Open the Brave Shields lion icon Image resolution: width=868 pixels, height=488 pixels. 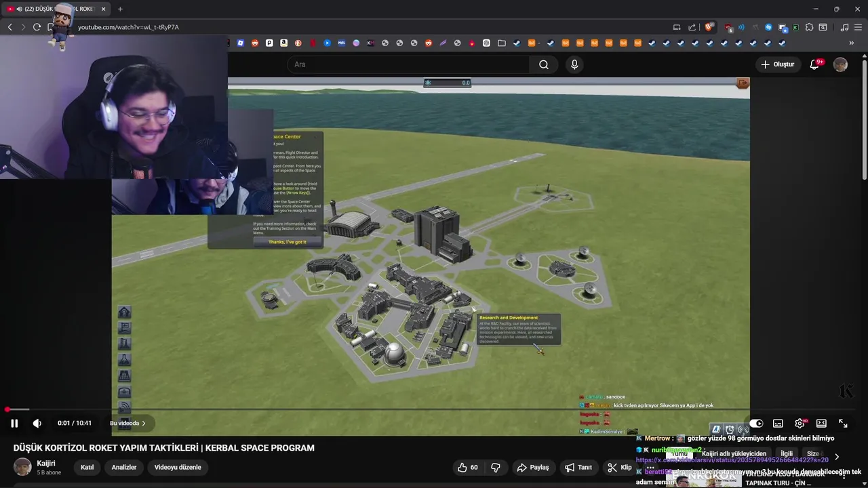point(709,27)
